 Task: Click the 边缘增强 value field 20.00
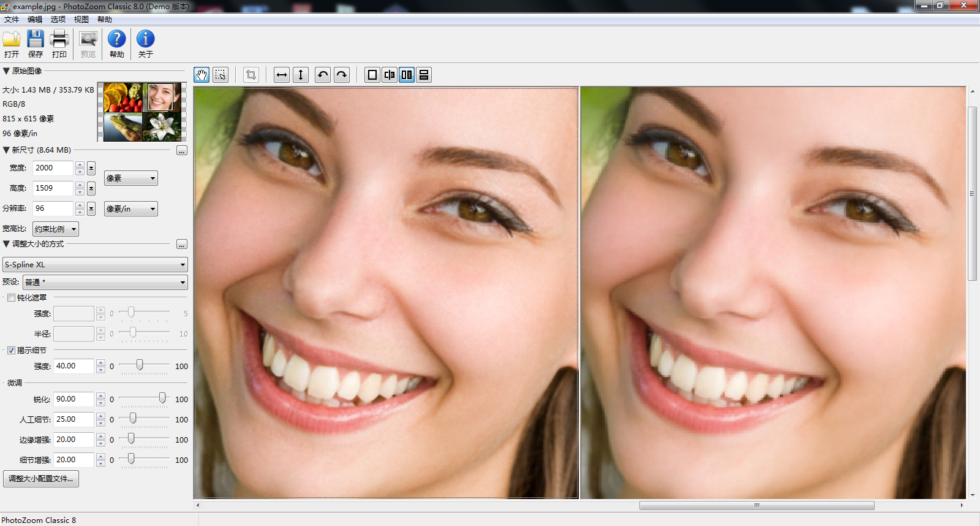point(74,440)
